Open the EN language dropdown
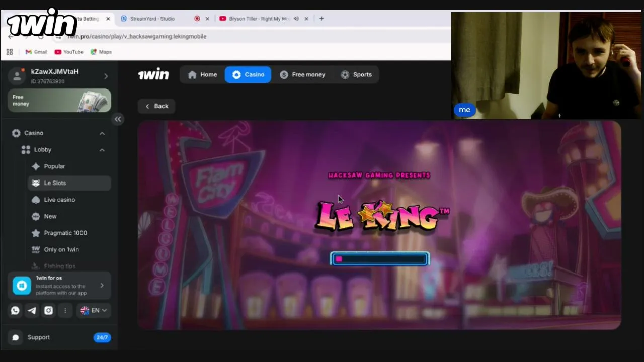This screenshot has width=644, height=362. click(x=94, y=311)
